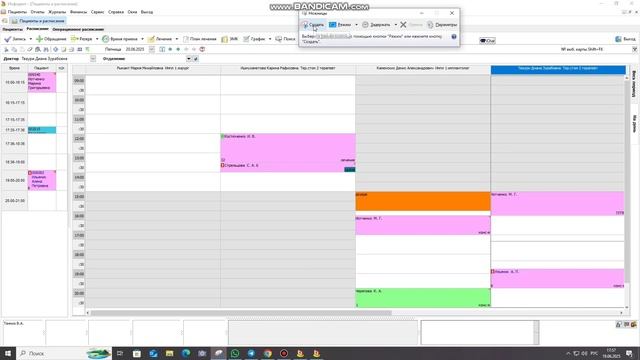640x360 pixels.
Task: Open the Windows Start menu
Action: tap(8, 353)
